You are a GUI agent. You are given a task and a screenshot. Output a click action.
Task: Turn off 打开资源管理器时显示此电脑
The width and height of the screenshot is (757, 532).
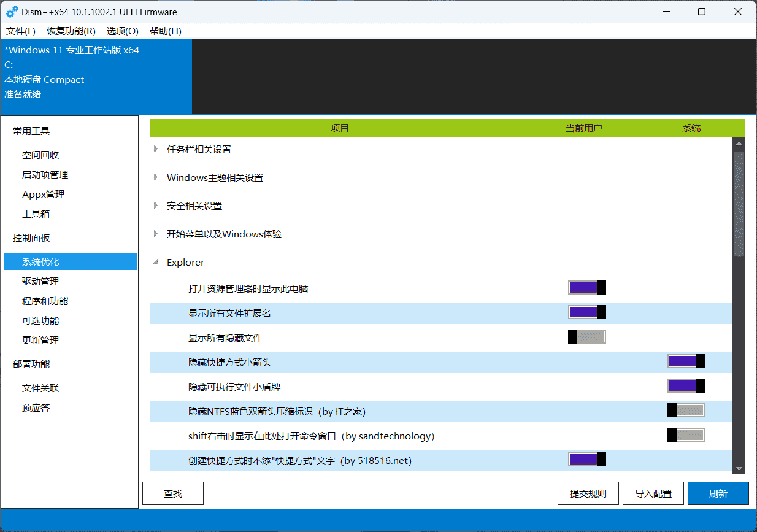tap(586, 287)
